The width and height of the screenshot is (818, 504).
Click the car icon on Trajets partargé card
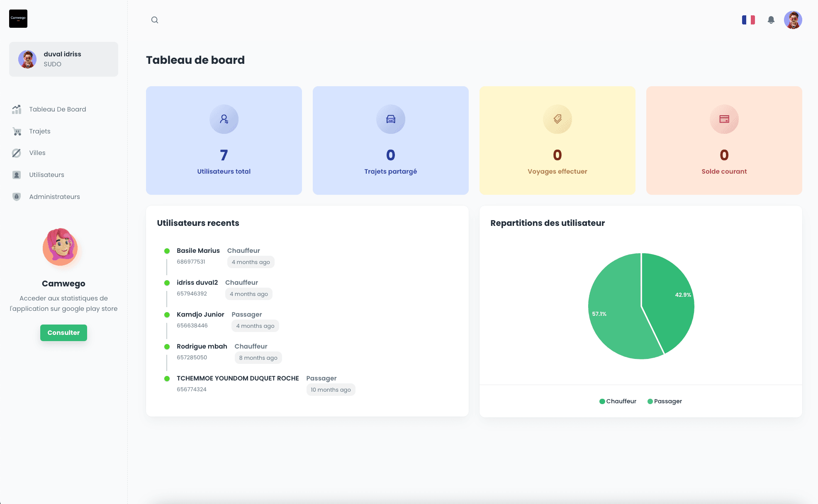pyautogui.click(x=391, y=119)
